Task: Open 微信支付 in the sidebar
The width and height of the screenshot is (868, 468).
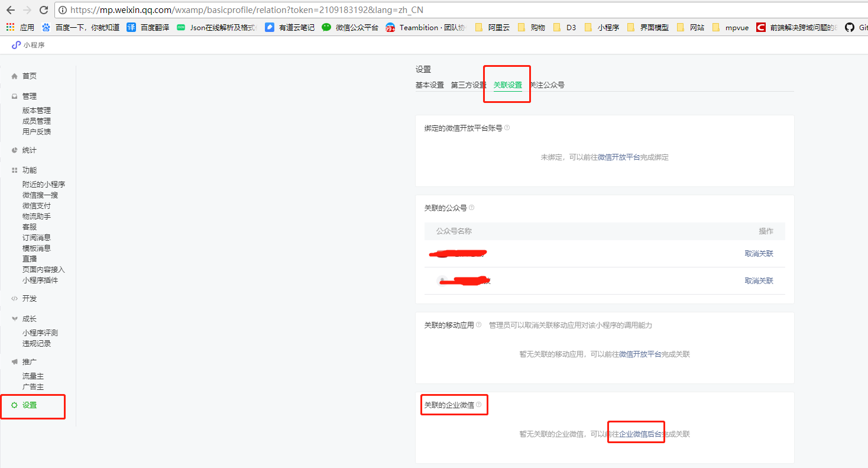Action: pyautogui.click(x=37, y=206)
